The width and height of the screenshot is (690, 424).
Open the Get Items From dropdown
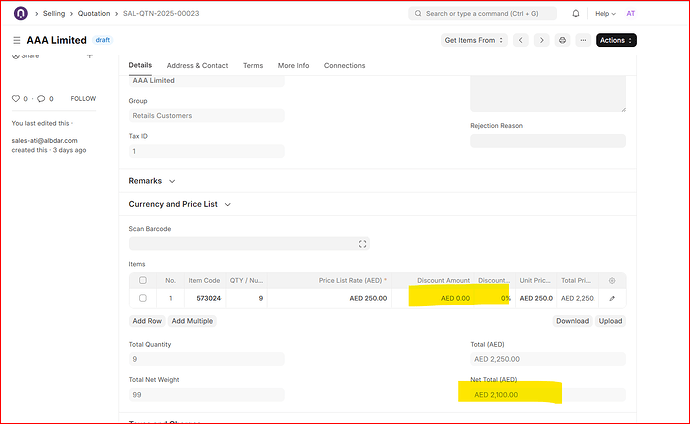point(474,40)
